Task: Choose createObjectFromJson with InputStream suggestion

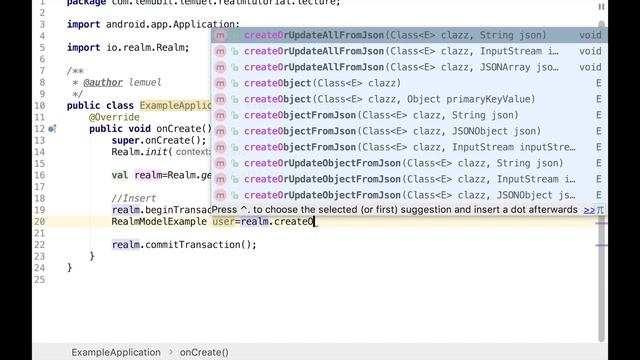Action: (x=409, y=147)
